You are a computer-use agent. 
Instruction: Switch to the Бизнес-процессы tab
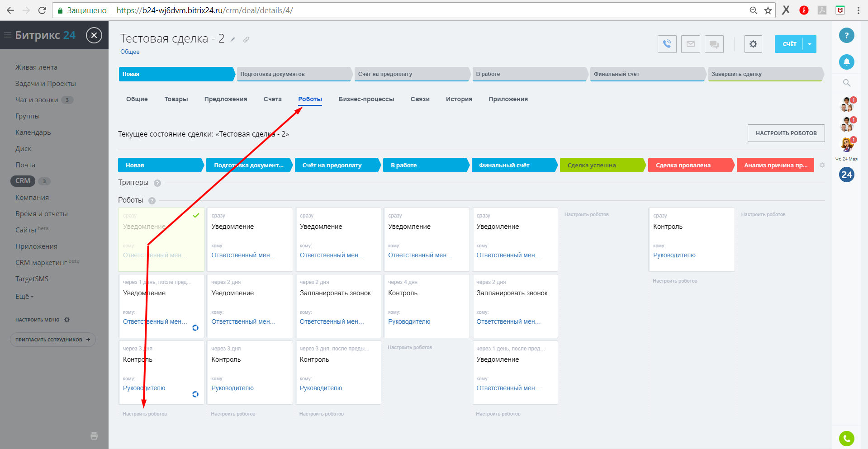pos(366,99)
